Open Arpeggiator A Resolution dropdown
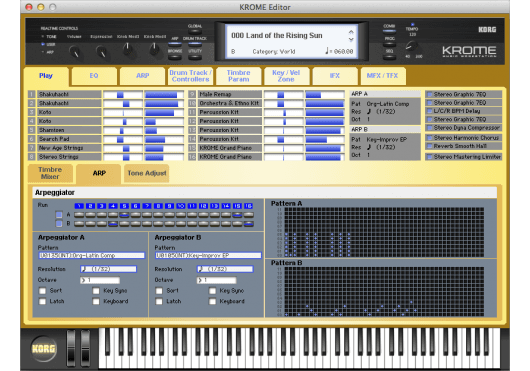The width and height of the screenshot is (530, 371). pyautogui.click(x=109, y=269)
